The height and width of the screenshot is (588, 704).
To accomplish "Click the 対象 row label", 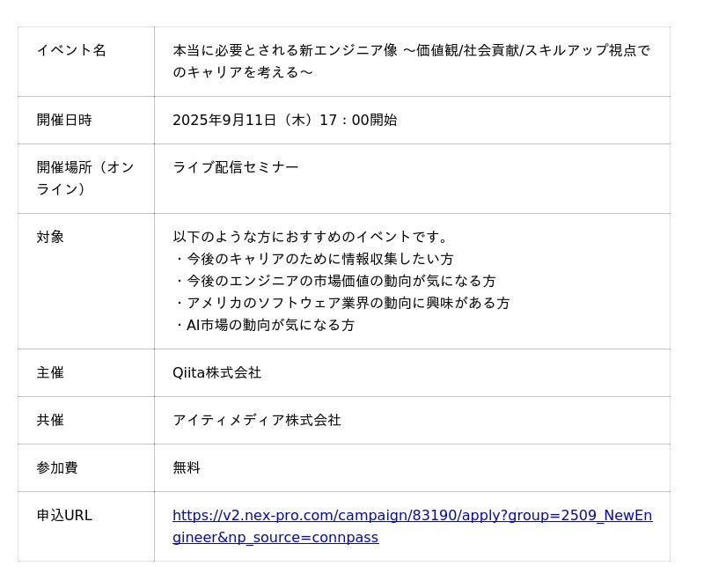I will click(x=50, y=237).
